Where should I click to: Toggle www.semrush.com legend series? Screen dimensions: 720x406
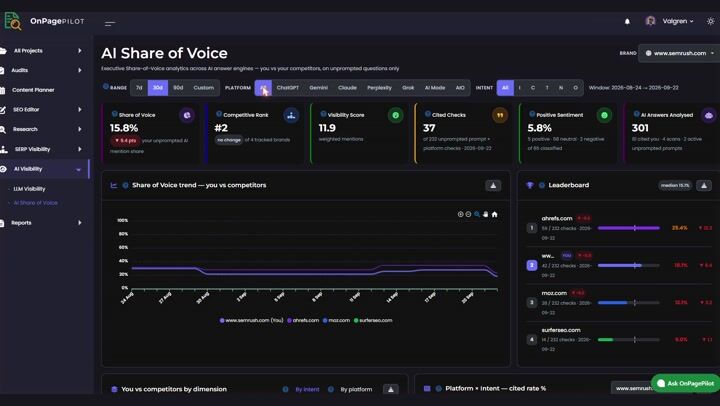[252, 321]
